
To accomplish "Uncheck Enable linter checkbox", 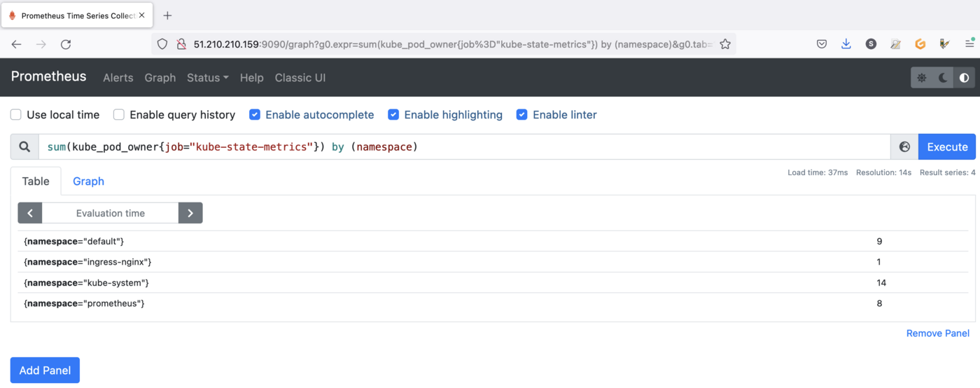I will 521,115.
